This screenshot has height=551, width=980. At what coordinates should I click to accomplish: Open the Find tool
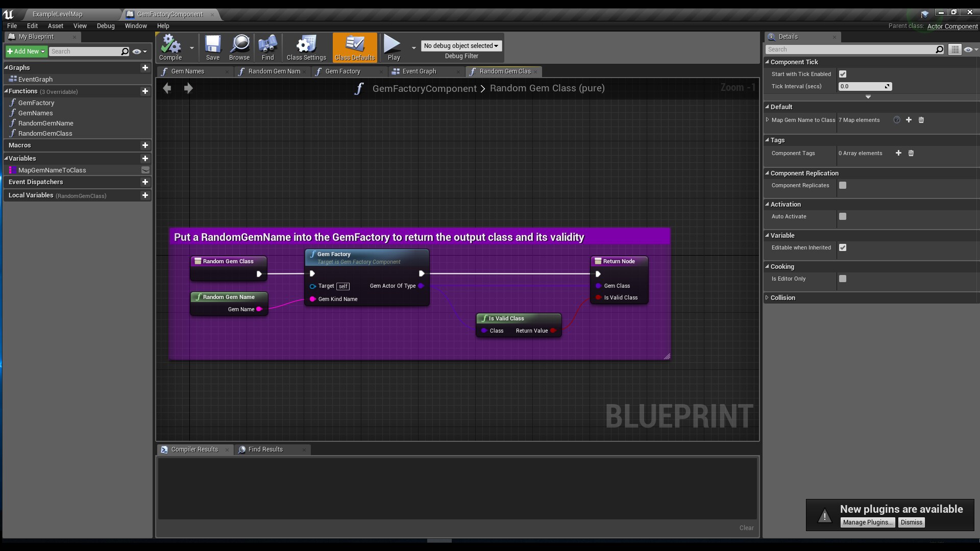point(267,47)
